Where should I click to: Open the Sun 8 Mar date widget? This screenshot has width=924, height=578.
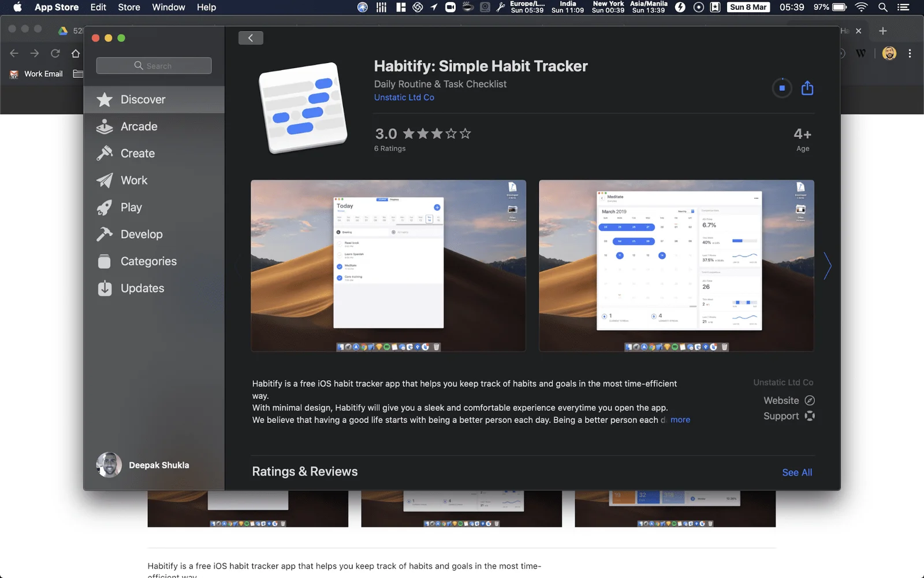[x=748, y=7]
